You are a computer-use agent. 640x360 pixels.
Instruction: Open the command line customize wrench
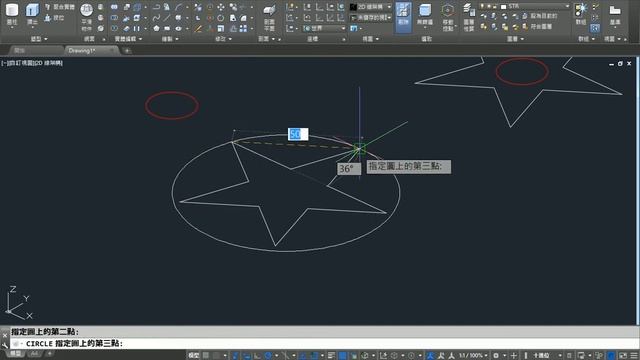click(5, 345)
